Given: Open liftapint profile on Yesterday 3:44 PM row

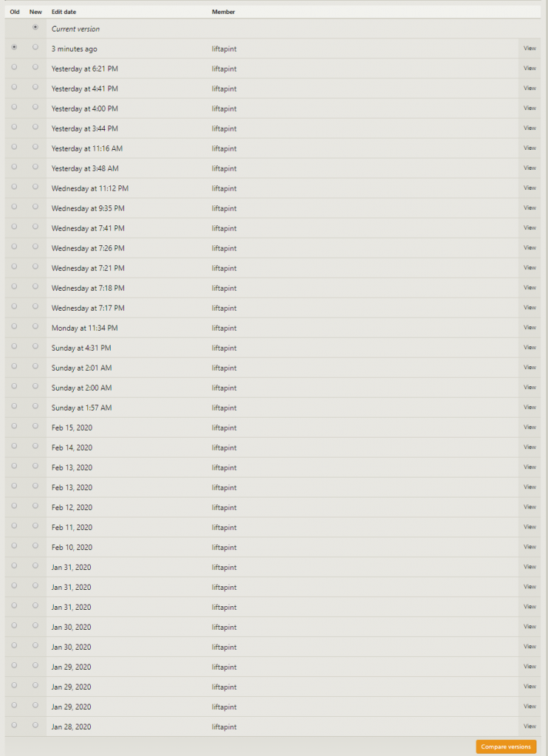Looking at the screenshot, I should 224,128.
